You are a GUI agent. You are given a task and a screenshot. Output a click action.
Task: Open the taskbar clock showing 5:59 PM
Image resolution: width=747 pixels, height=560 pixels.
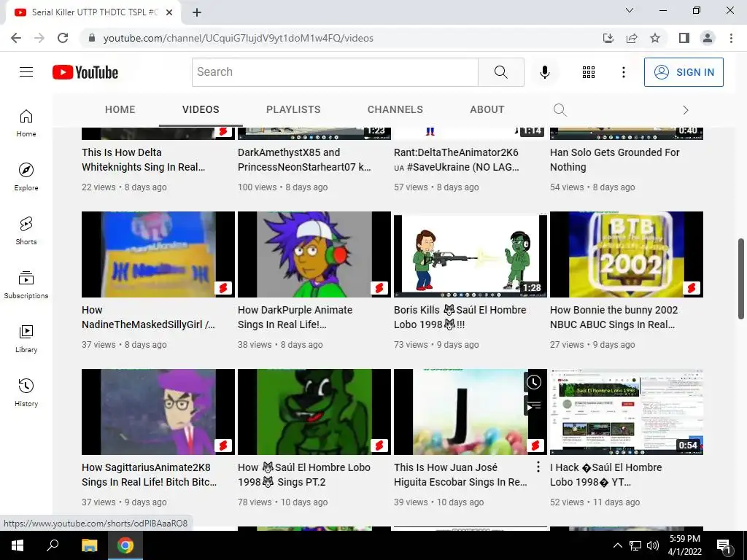click(x=684, y=545)
